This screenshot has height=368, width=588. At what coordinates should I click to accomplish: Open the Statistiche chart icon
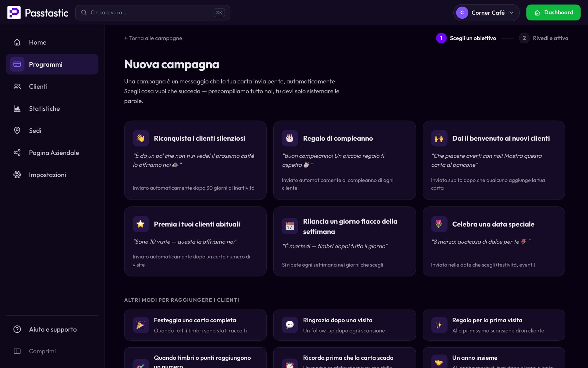coord(17,108)
